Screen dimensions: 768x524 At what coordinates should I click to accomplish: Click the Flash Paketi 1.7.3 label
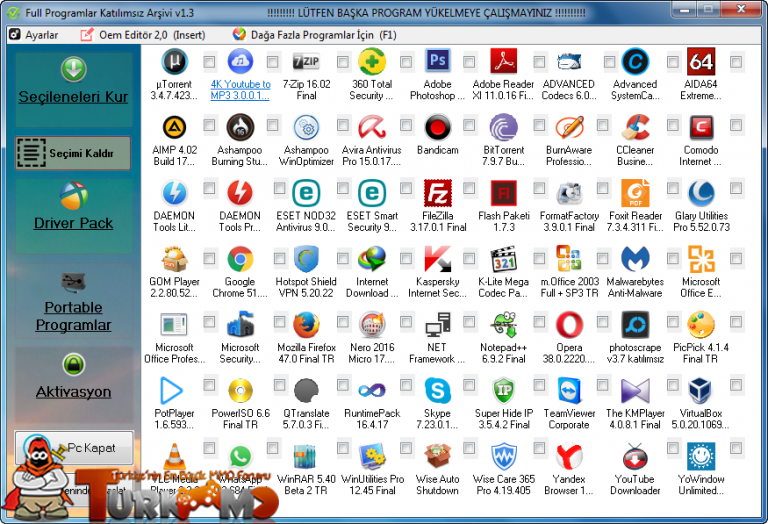[504, 221]
